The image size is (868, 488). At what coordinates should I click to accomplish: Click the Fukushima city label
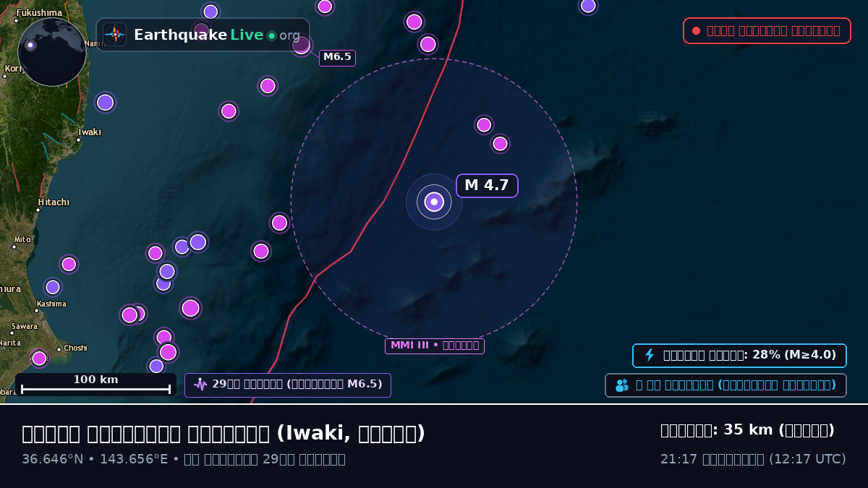(39, 13)
